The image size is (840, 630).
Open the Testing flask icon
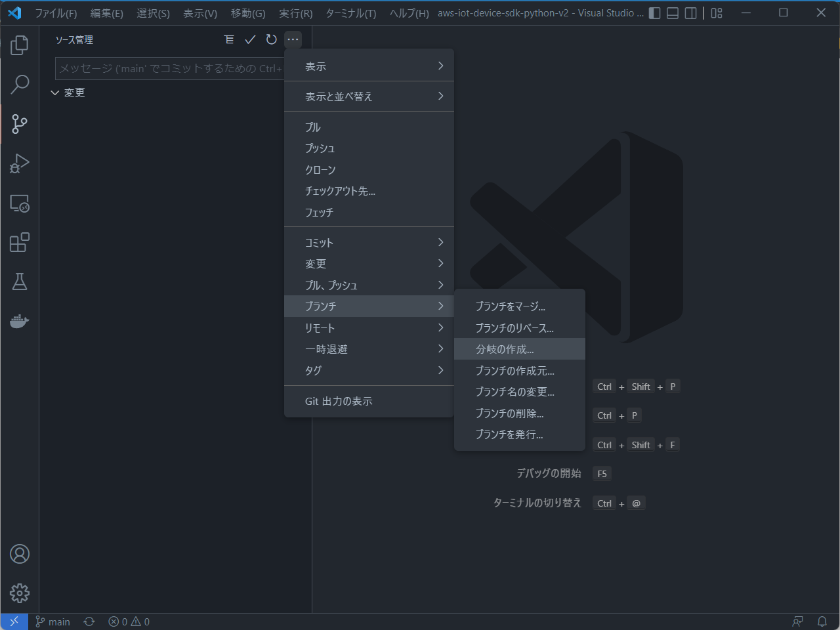coord(20,282)
